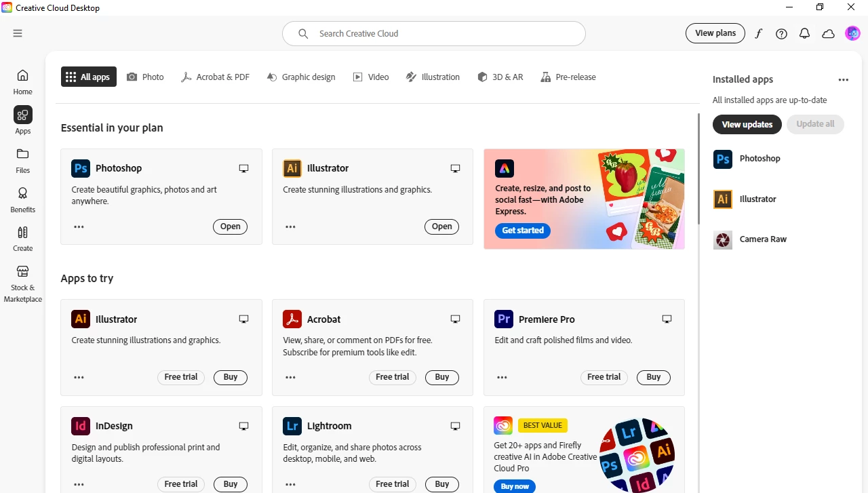The image size is (868, 493).
Task: Switch to Graphic design tab
Action: 300,77
